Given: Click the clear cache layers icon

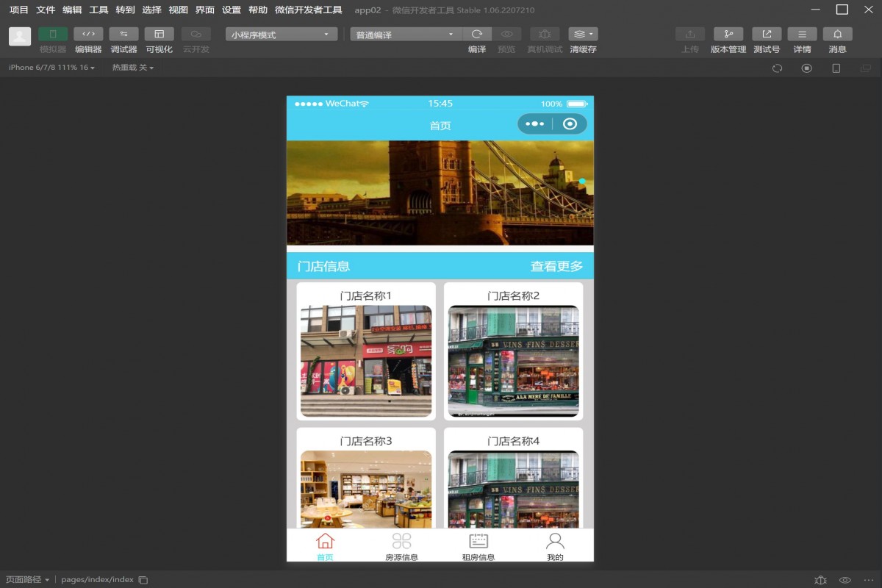Looking at the screenshot, I should point(582,35).
